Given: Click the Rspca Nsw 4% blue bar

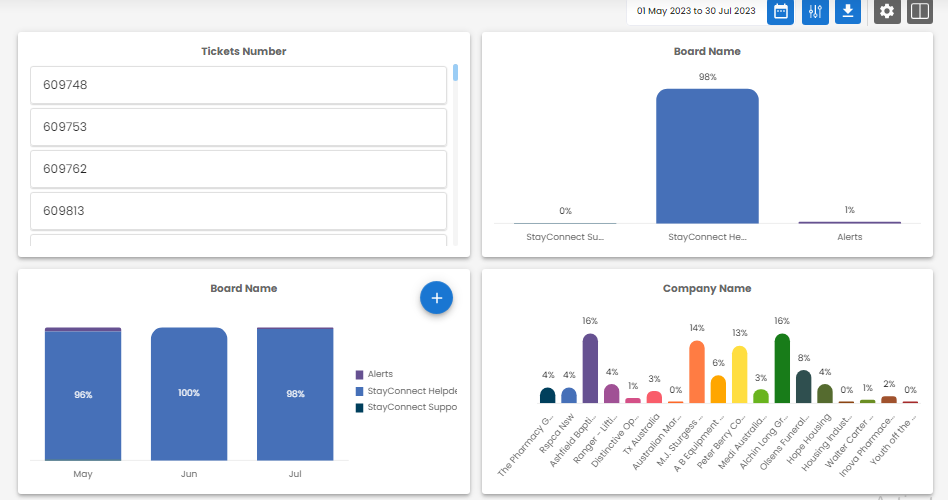Looking at the screenshot, I should pyautogui.click(x=569, y=395).
